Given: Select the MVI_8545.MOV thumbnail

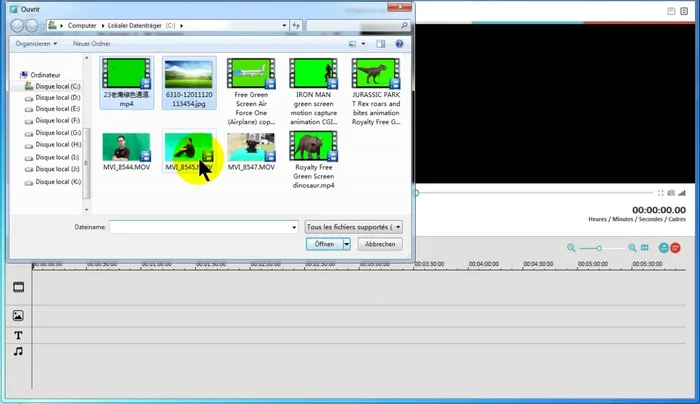Looking at the screenshot, I should tap(189, 152).
